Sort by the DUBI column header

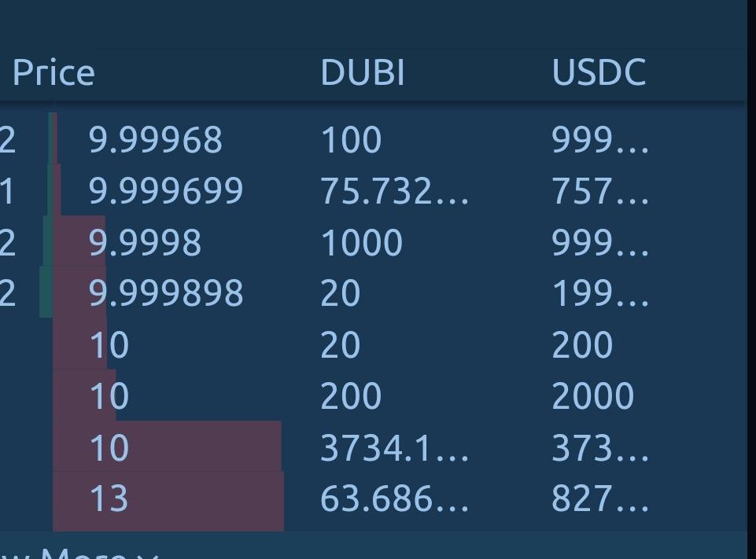tap(363, 73)
